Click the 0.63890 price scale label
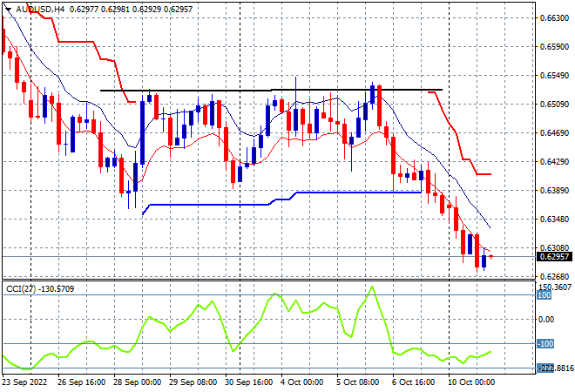Viewport: 575px width, 392px height. (x=554, y=191)
